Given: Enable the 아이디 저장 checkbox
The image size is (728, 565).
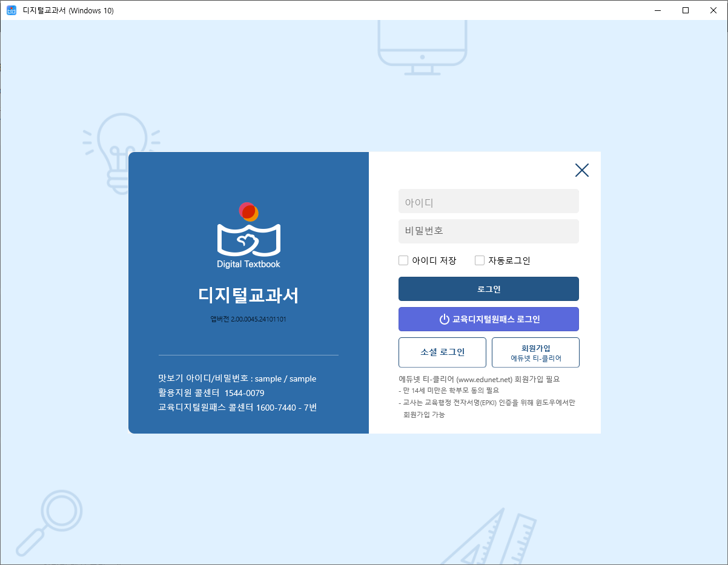Looking at the screenshot, I should 403,260.
